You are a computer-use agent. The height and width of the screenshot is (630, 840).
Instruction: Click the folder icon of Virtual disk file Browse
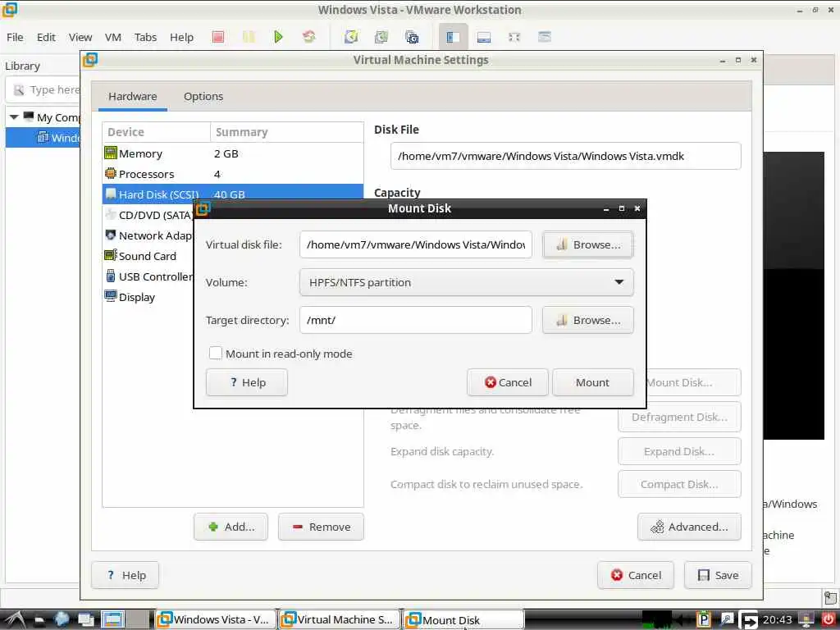(x=561, y=244)
